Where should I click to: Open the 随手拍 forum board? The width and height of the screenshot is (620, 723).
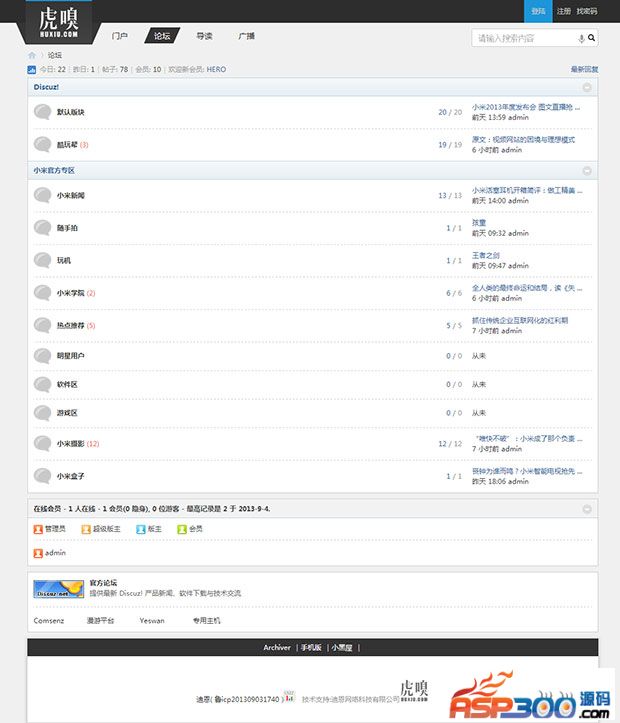67,228
